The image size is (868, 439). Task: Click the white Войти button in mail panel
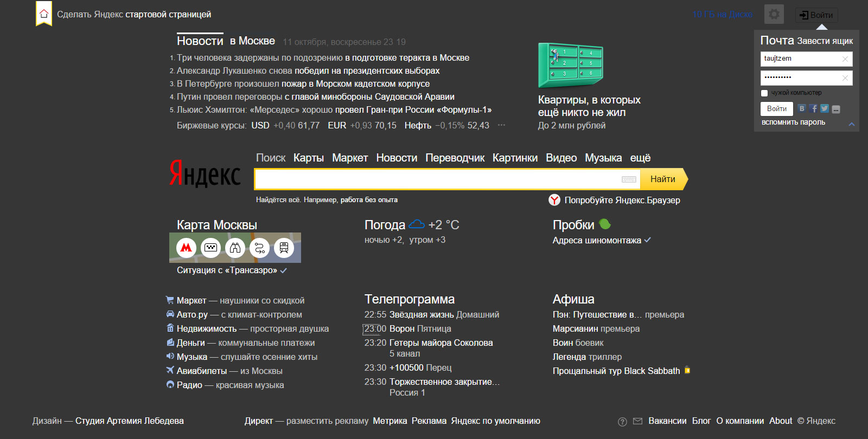click(x=777, y=109)
